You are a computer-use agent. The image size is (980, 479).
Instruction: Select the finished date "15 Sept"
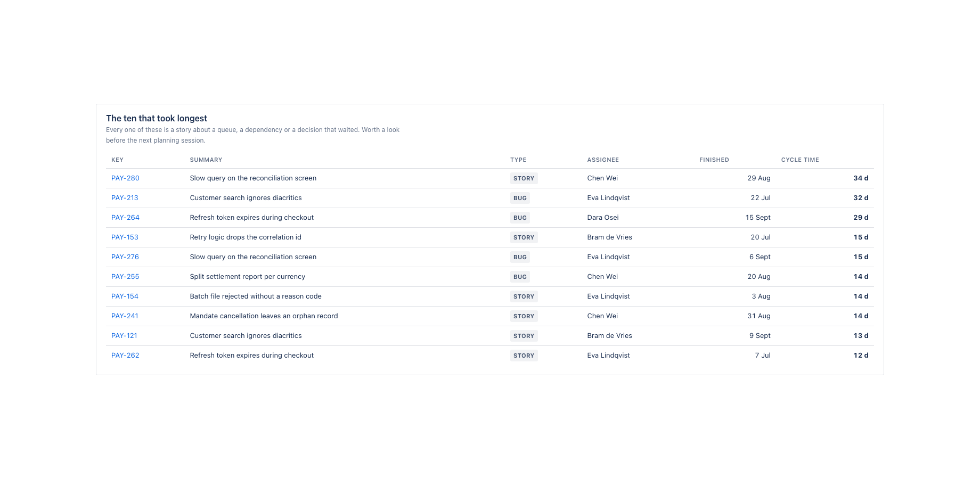click(758, 218)
